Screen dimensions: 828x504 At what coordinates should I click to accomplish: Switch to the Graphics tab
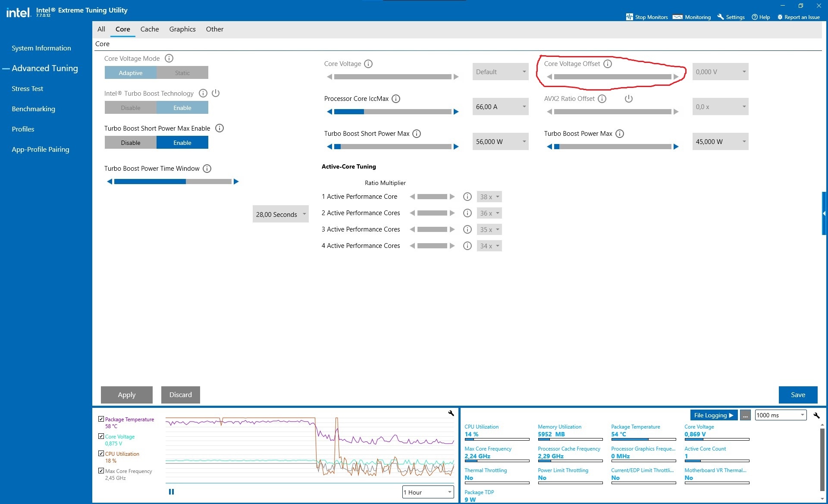(x=182, y=29)
